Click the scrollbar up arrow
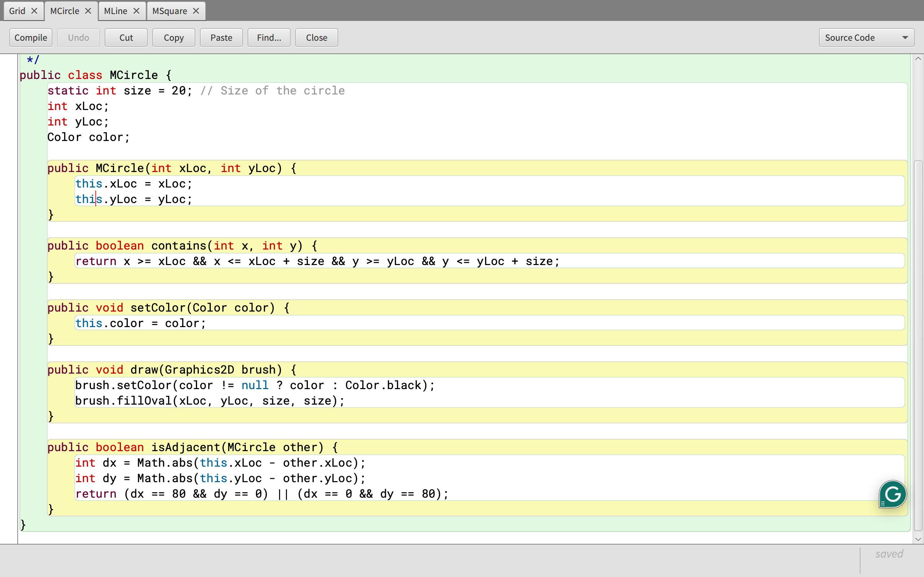The width and height of the screenshot is (924, 577). [x=918, y=58]
